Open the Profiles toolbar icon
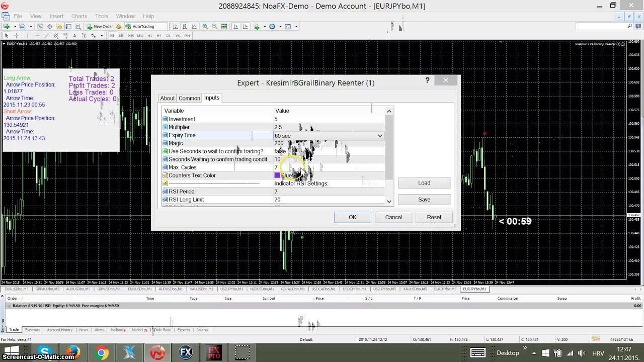The image size is (644, 362). (22, 26)
